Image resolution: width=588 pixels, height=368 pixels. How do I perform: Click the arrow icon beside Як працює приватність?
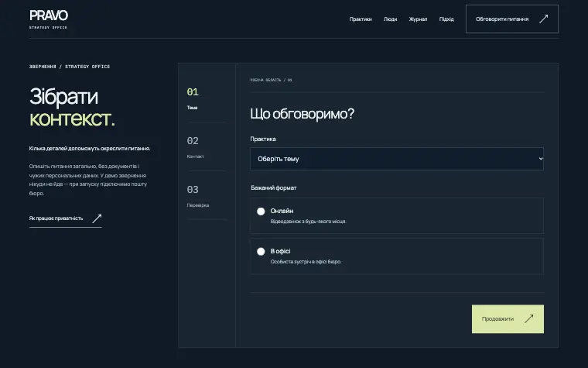[97, 218]
